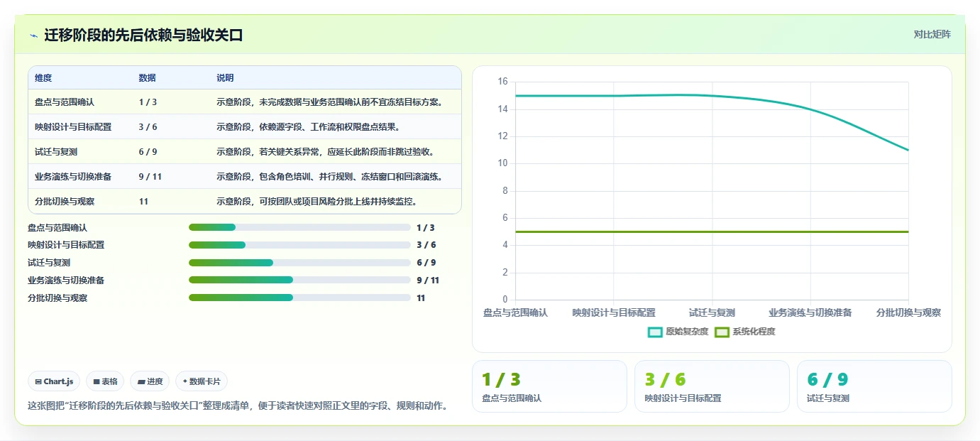Toggle the 原始复杂度 legend item
980x441 pixels.
pos(678,332)
